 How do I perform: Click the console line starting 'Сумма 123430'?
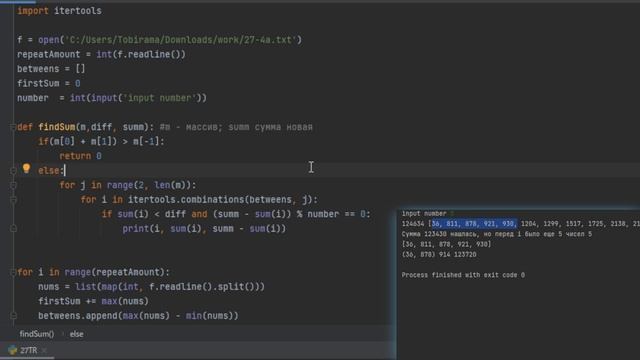tap(497, 234)
